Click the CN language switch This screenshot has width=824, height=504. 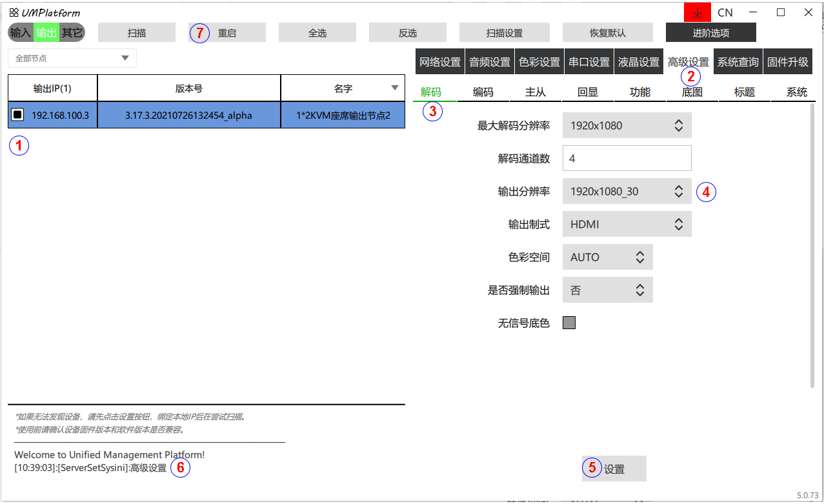click(x=725, y=12)
